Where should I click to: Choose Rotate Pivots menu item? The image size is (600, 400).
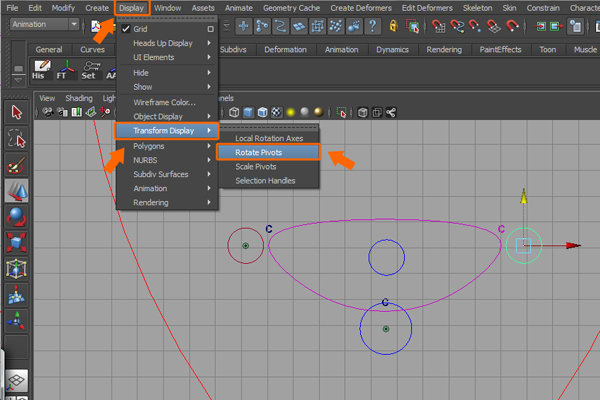268,152
